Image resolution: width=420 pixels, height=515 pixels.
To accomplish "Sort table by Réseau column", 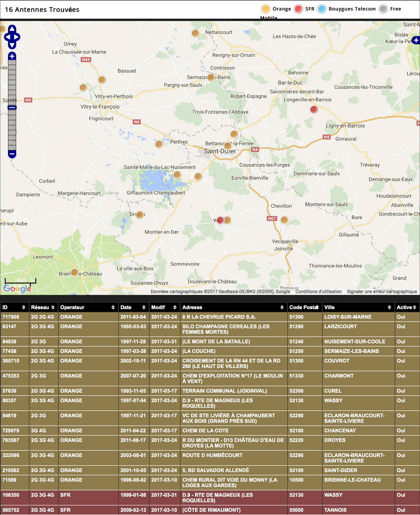I will click(x=43, y=307).
